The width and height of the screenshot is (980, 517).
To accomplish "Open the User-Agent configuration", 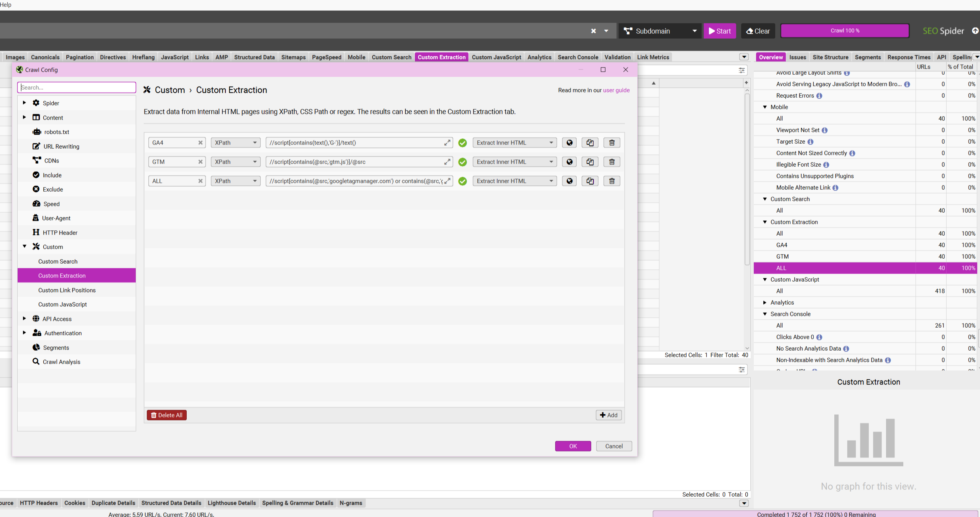I will tap(56, 218).
